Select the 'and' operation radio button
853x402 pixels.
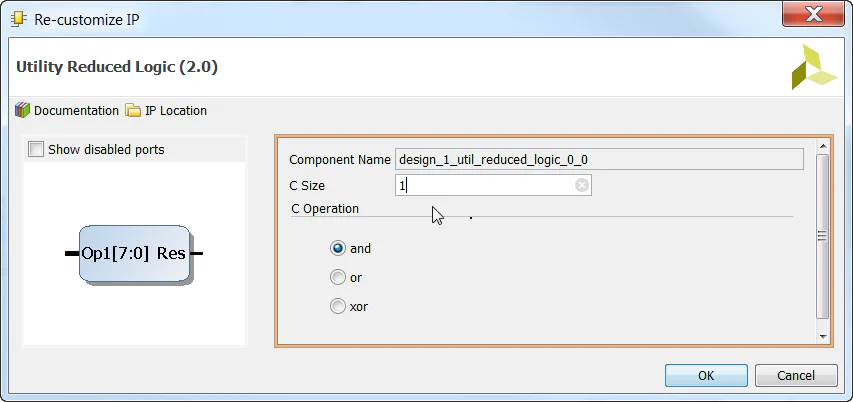(338, 249)
